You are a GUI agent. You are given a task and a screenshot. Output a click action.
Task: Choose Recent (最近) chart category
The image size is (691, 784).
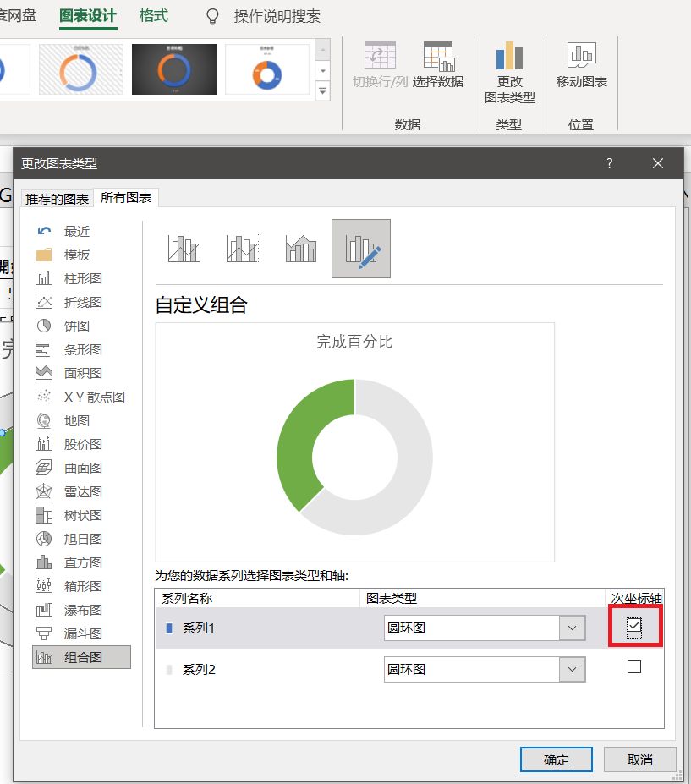point(81,231)
